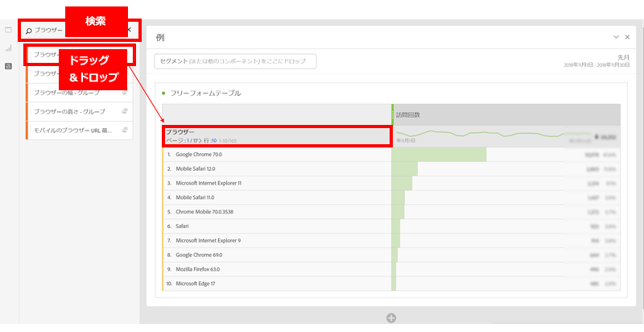Image resolution: width=644 pixels, height=332 pixels.
Task: Select the Chrome Mobile 70.0.3538 row
Action: [x=277, y=212]
